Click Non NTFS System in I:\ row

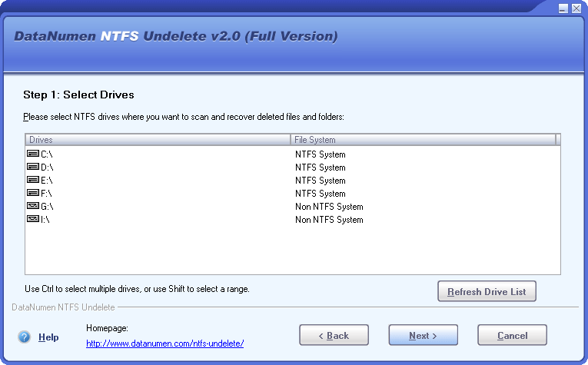pos(329,220)
